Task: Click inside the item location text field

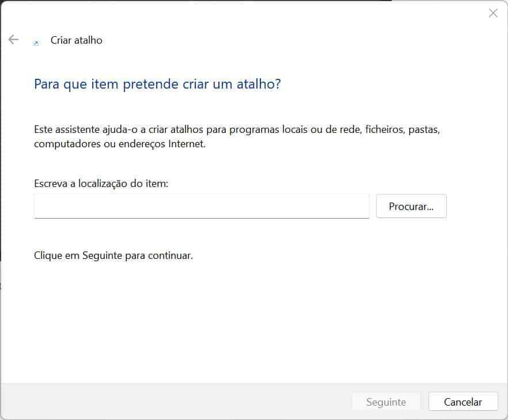Action: tap(202, 206)
